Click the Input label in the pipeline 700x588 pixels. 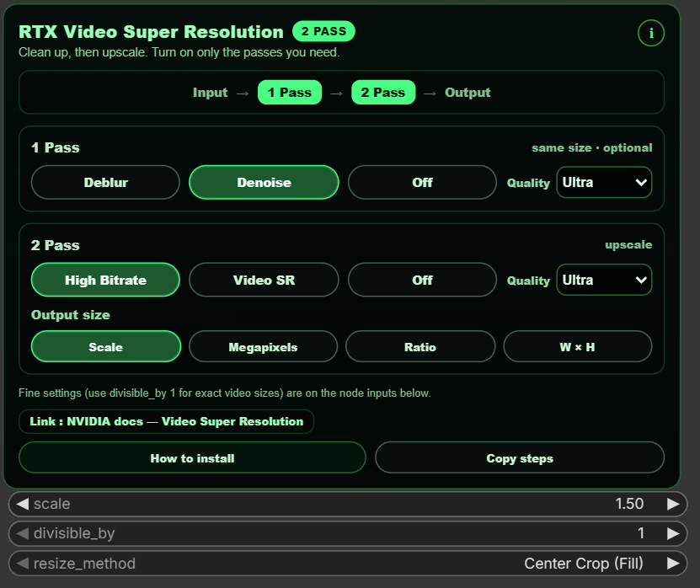pos(210,93)
